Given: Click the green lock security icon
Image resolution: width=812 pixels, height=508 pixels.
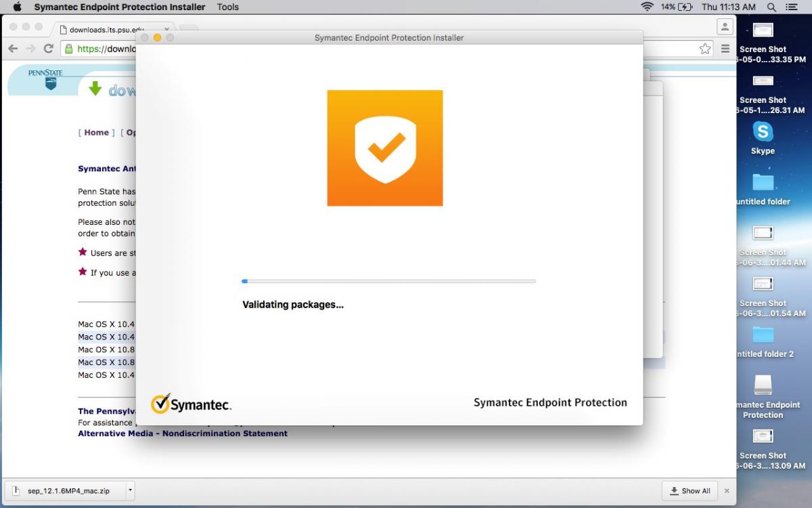Looking at the screenshot, I should (x=68, y=49).
